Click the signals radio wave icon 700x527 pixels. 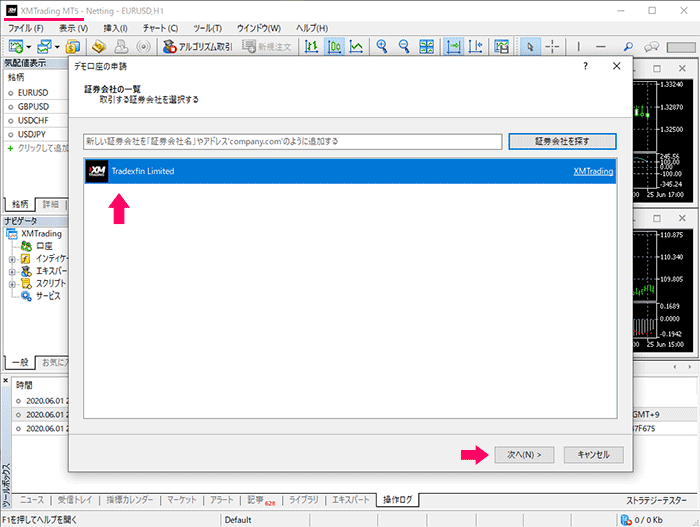[143, 46]
